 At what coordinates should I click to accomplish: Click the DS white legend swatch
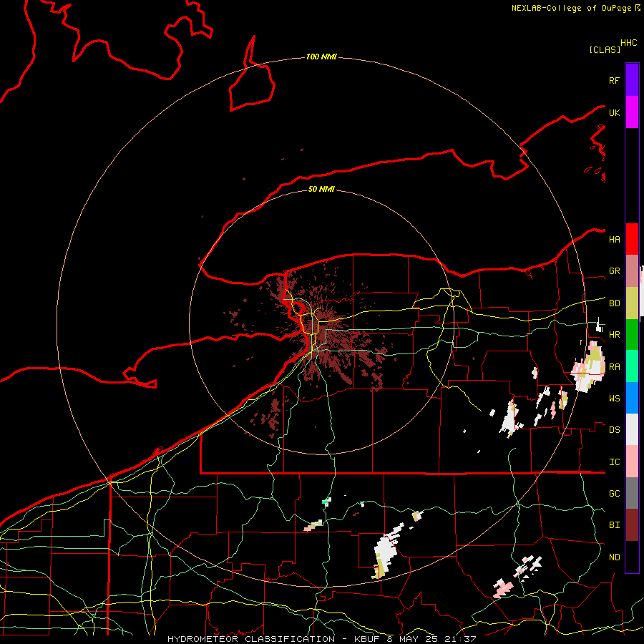[x=632, y=429]
